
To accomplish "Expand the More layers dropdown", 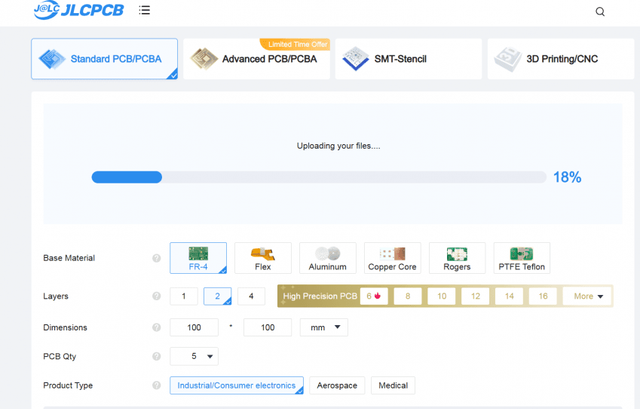I will tap(586, 296).
